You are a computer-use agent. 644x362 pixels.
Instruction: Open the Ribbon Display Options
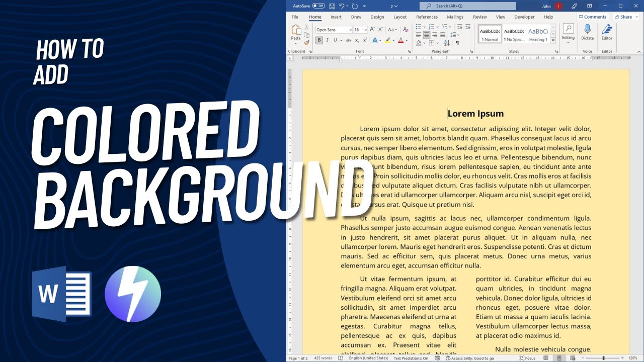click(x=590, y=6)
